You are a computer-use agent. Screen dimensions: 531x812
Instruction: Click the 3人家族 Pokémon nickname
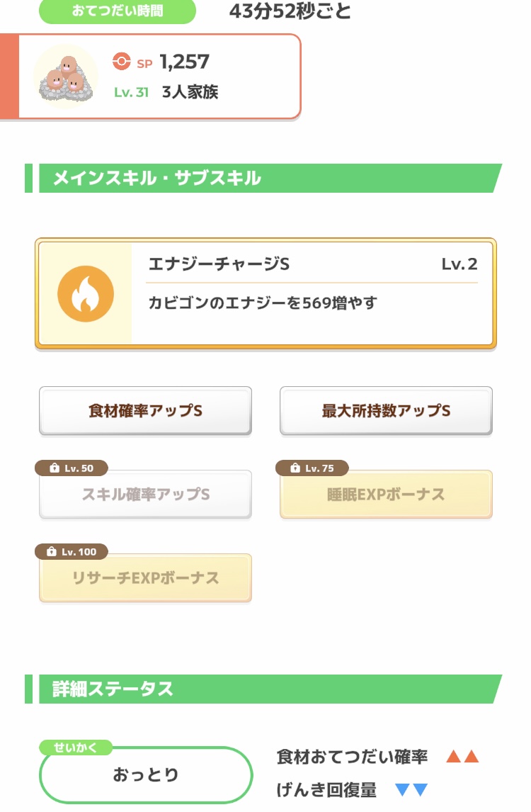pos(190,92)
